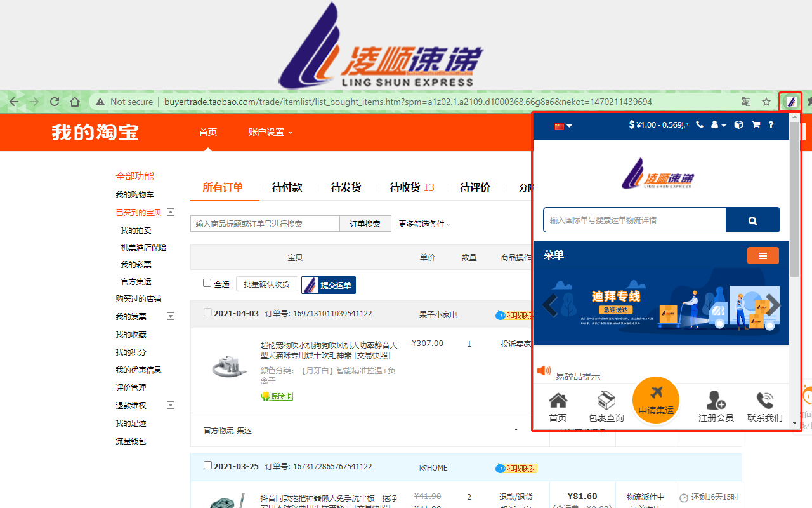Click the order search text input
The image size is (812, 508).
pyautogui.click(x=265, y=224)
